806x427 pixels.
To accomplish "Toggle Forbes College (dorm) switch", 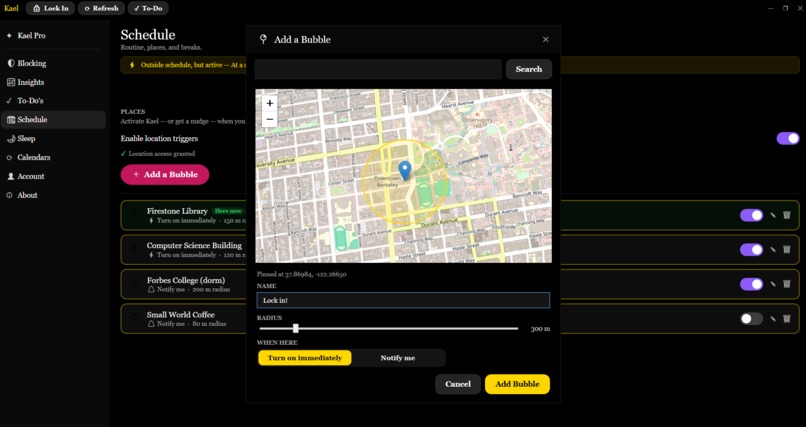I will click(751, 284).
